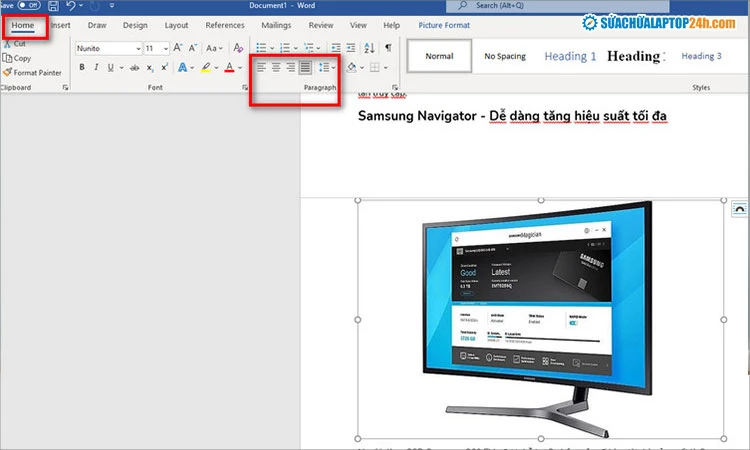Click the Undo arrow icon

71,6
